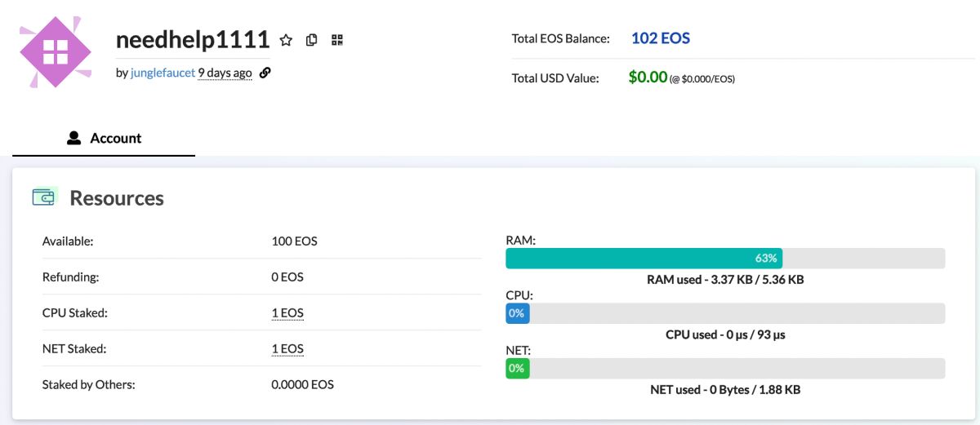
Task: Click the wallet icon beside Resources
Action: point(44,197)
